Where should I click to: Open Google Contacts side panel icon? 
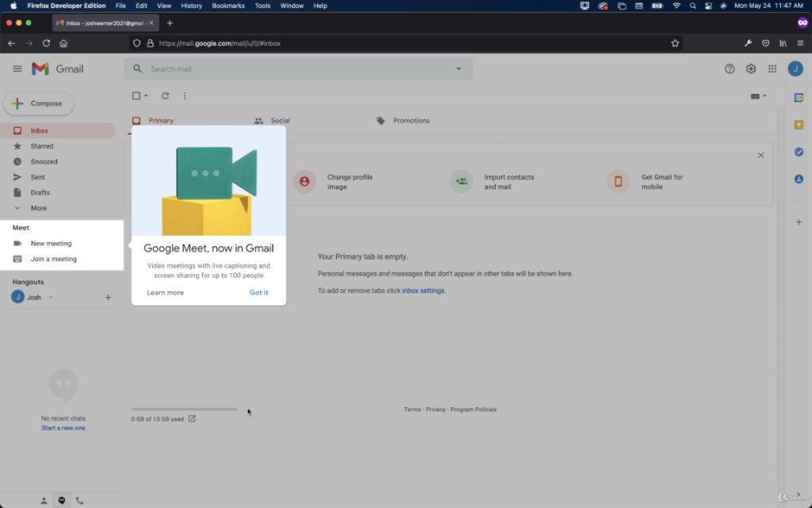coord(799,179)
